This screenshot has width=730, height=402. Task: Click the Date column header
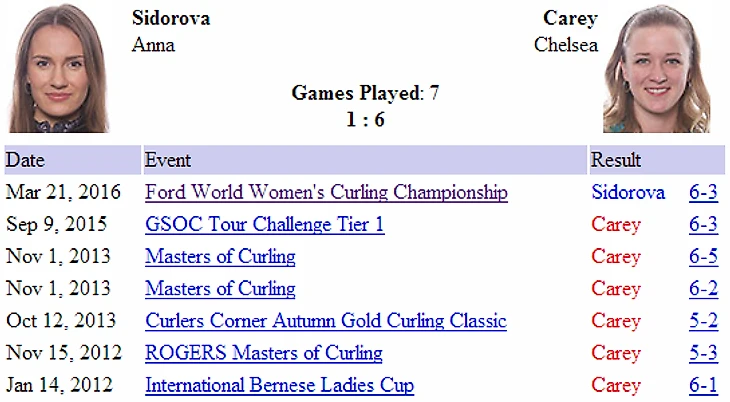click(26, 160)
